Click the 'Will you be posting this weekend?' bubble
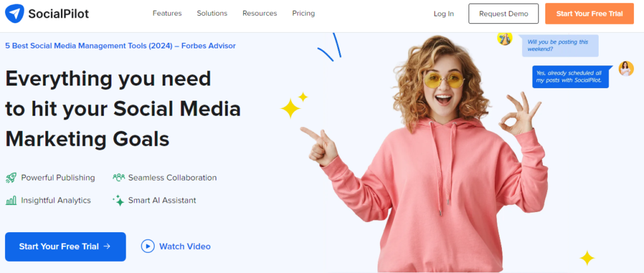The image size is (644, 273). pos(560,45)
